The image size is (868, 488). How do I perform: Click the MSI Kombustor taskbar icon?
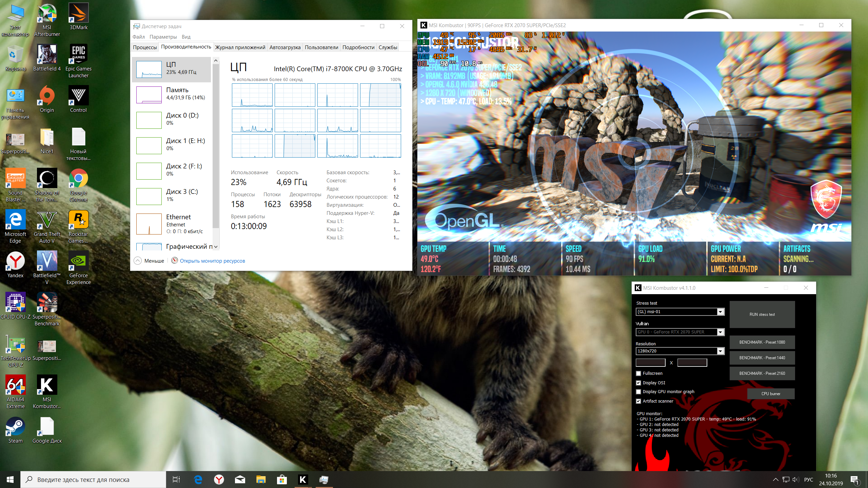click(303, 480)
